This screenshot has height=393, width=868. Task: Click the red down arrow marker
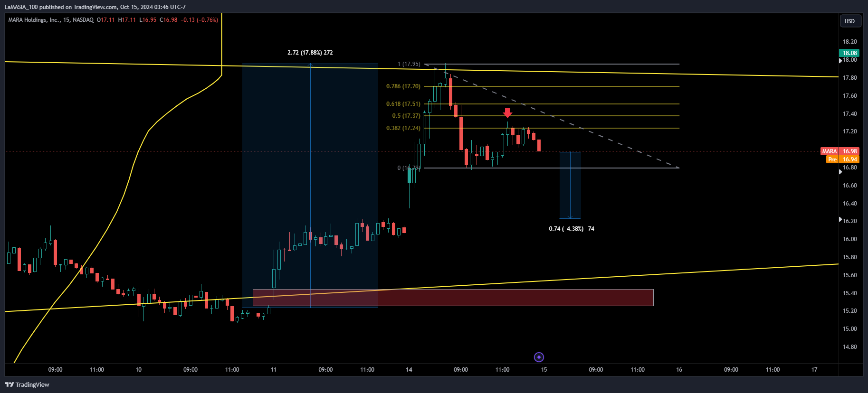click(x=507, y=112)
